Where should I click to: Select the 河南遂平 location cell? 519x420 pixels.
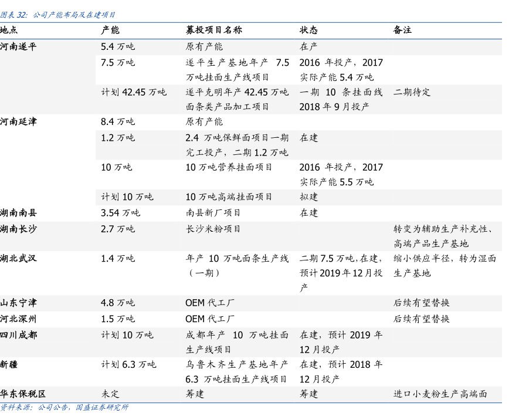pos(18,47)
